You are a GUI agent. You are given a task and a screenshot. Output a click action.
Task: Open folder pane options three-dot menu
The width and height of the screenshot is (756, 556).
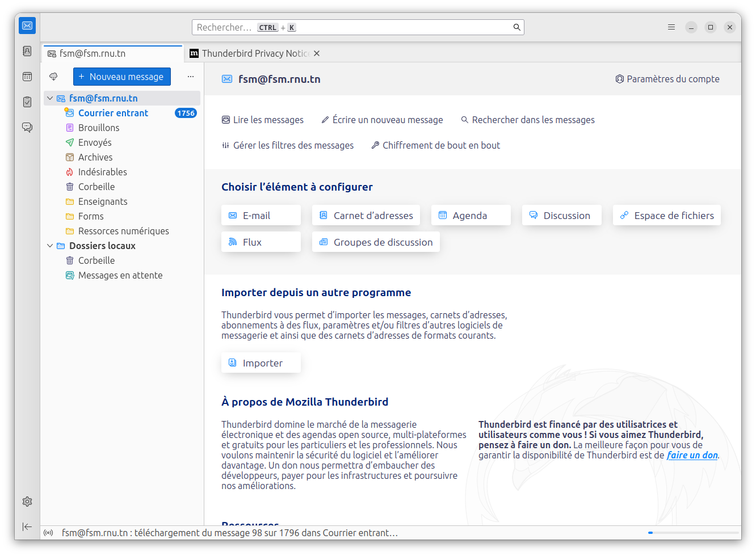click(x=191, y=77)
